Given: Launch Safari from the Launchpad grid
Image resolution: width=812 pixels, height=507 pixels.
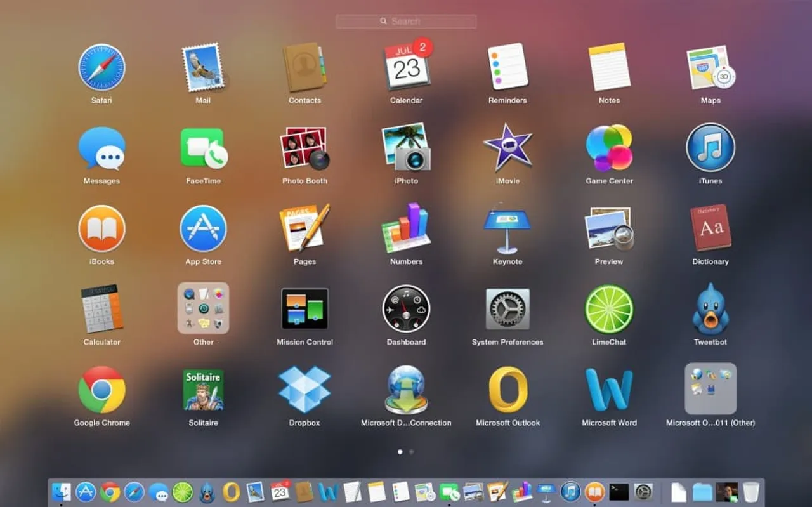Looking at the screenshot, I should [x=101, y=67].
